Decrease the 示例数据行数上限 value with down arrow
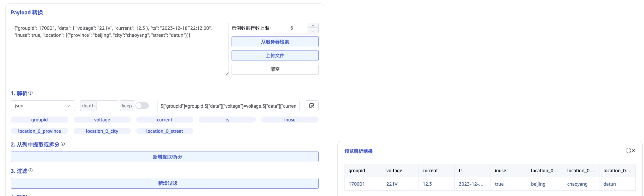Screen dimensions: 644x196 click(x=313, y=31)
